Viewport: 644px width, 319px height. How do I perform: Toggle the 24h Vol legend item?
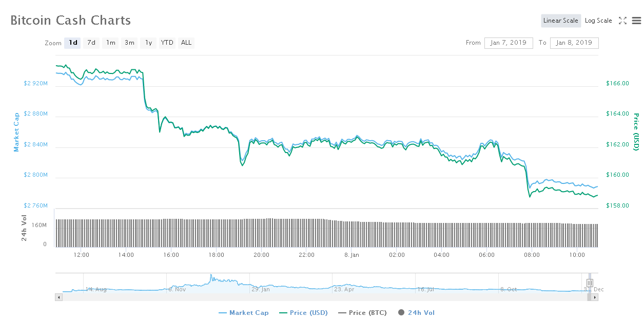point(416,312)
